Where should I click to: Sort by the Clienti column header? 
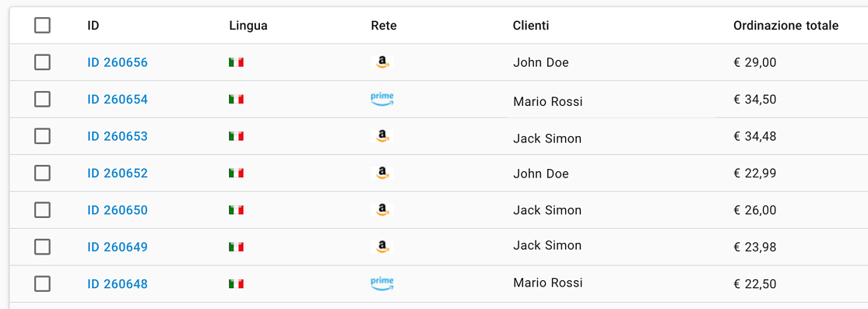click(531, 26)
